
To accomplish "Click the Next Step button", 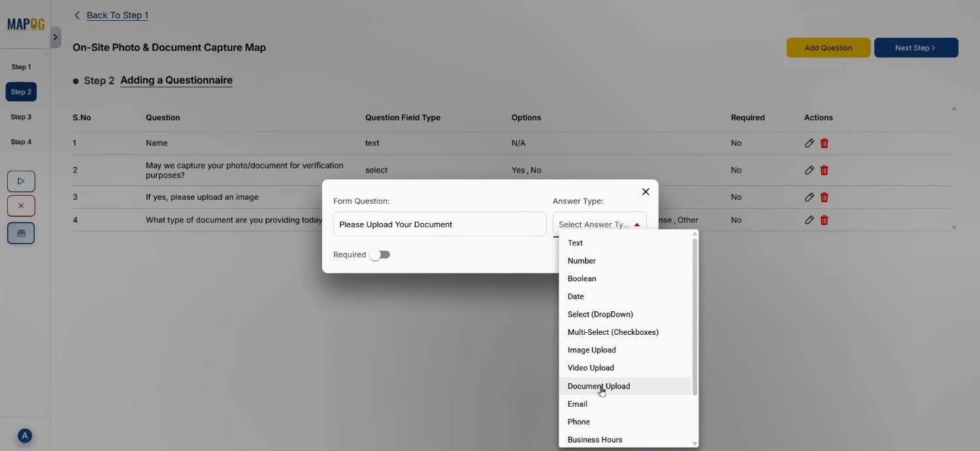I will 915,47.
